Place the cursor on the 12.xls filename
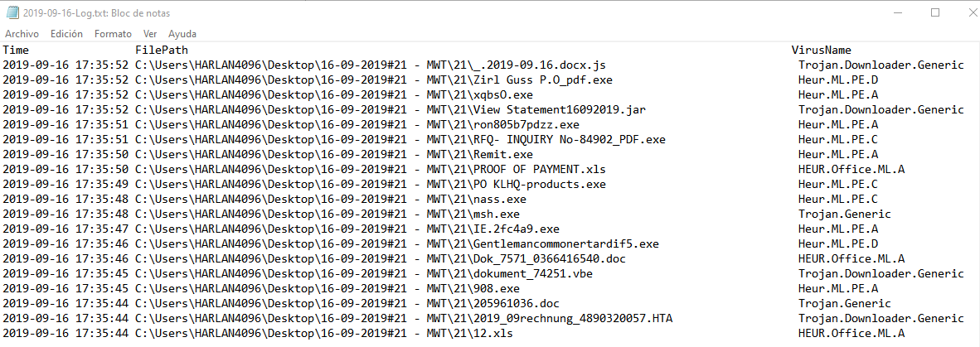Screen dimensions: 980x347 tap(492, 333)
